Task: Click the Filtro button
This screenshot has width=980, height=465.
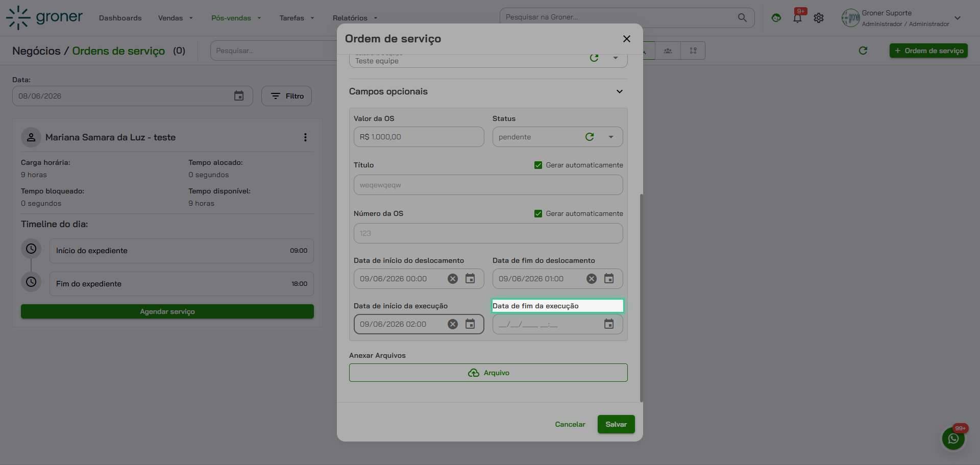Action: [x=287, y=96]
